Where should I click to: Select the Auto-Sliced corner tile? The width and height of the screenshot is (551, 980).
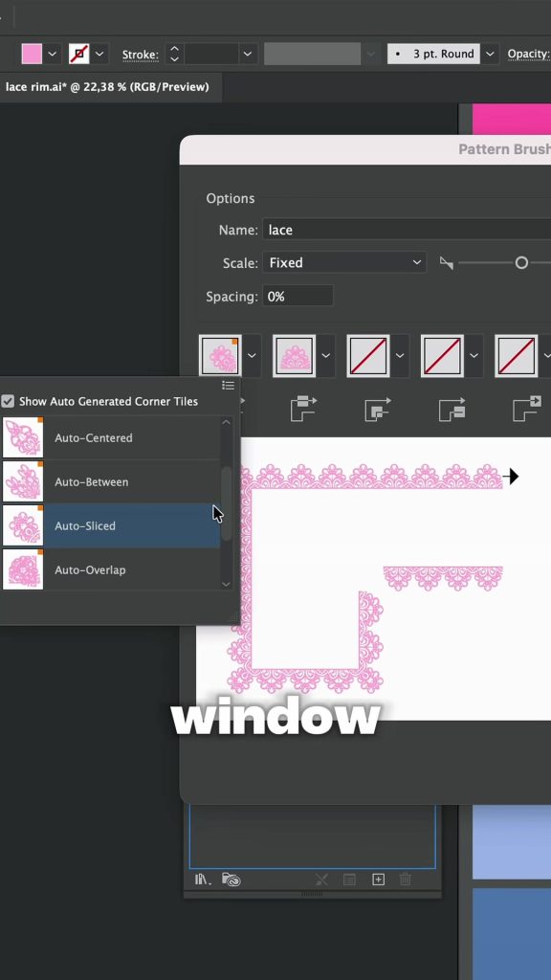point(111,526)
